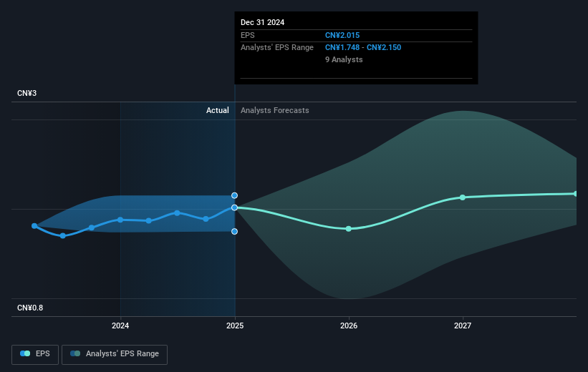Select the Dec 31 2024 EPS point
588x372 pixels.
pos(234,207)
